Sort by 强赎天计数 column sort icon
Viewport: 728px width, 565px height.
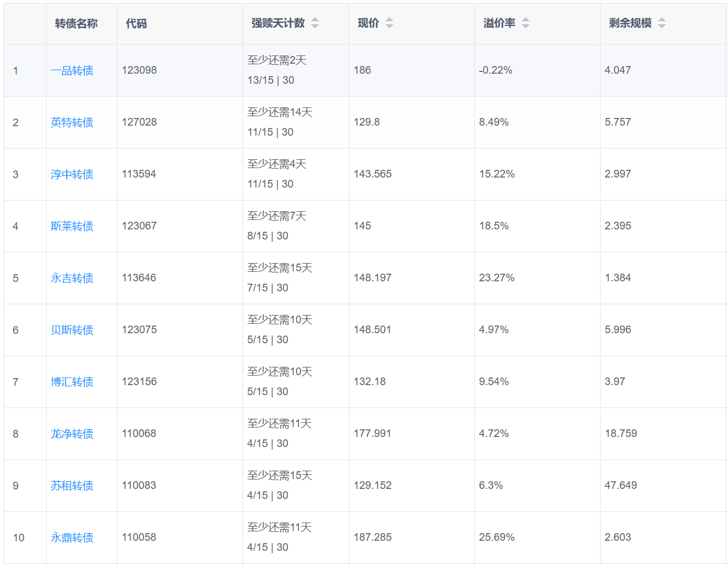tap(315, 23)
